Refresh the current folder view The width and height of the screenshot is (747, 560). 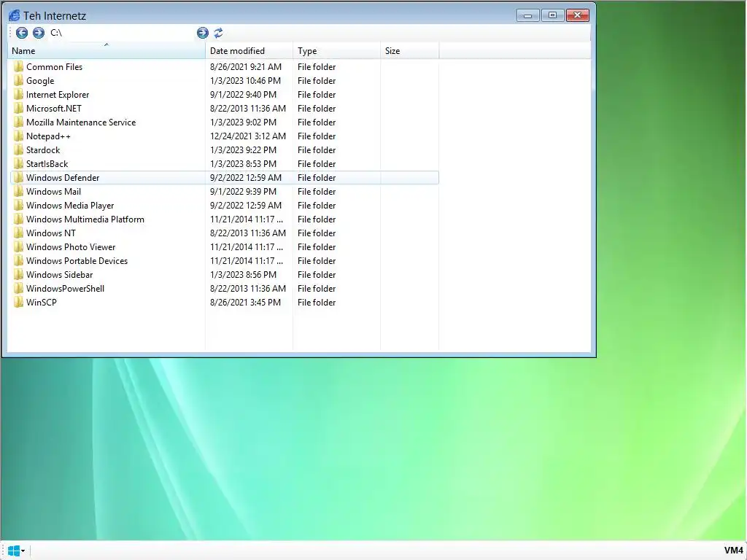pos(218,32)
